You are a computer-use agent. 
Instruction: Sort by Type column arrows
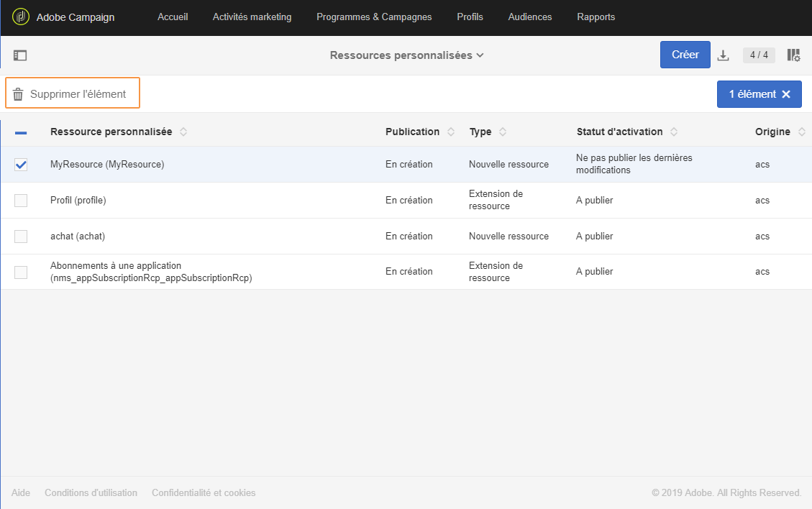click(x=503, y=132)
